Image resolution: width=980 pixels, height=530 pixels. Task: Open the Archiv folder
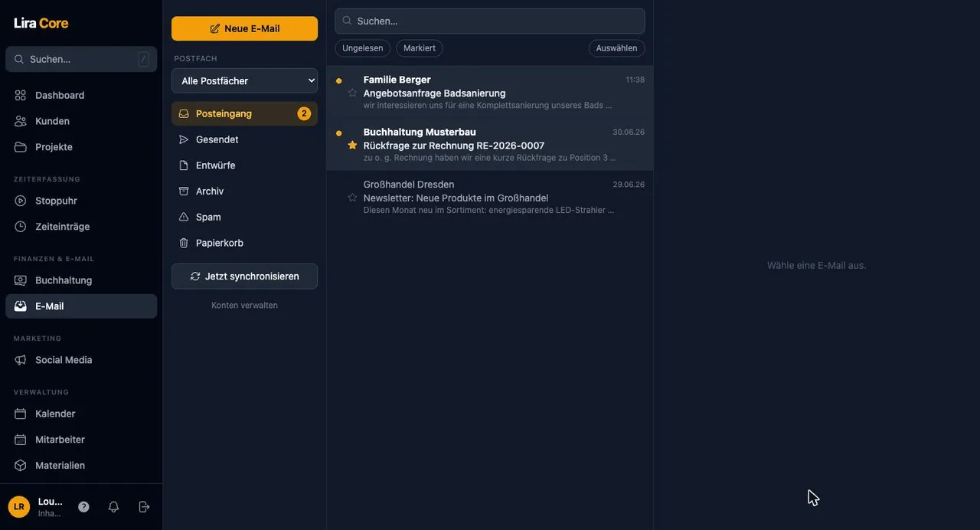click(x=244, y=191)
